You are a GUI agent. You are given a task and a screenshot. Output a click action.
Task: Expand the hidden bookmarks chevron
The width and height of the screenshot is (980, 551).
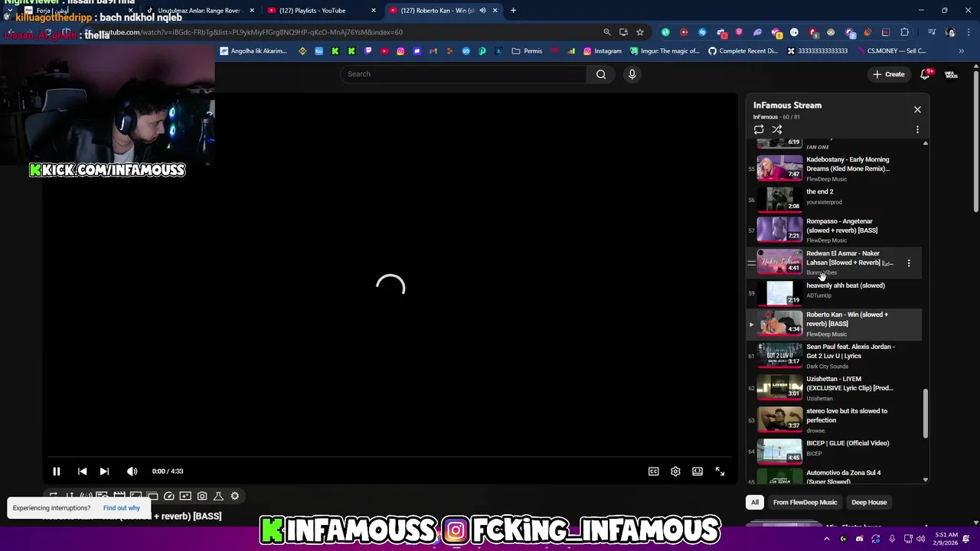[x=961, y=51]
